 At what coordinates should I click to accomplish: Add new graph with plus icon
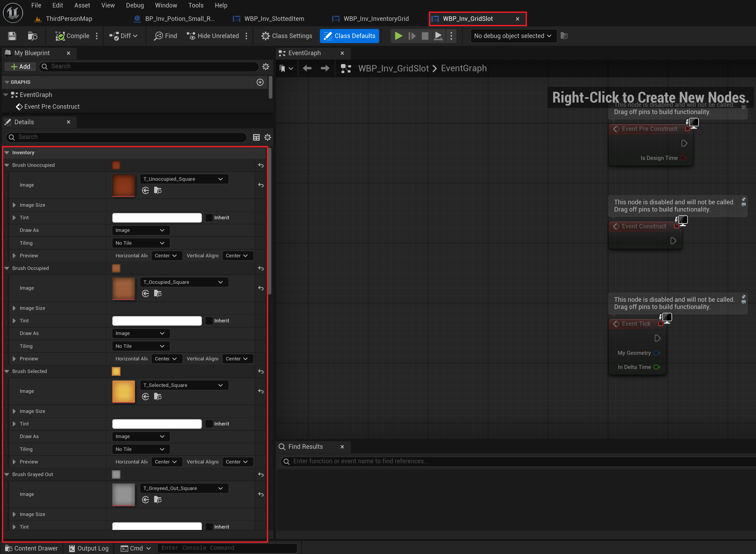260,82
